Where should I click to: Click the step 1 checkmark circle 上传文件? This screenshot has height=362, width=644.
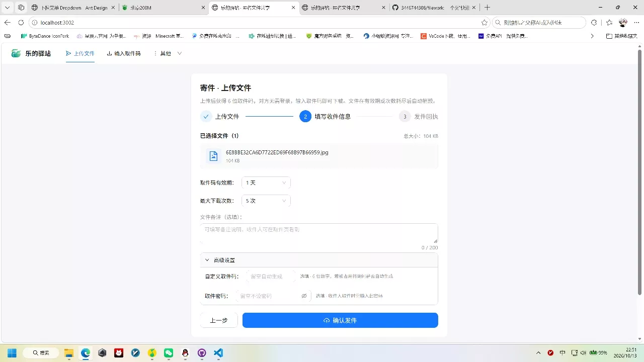tap(206, 117)
